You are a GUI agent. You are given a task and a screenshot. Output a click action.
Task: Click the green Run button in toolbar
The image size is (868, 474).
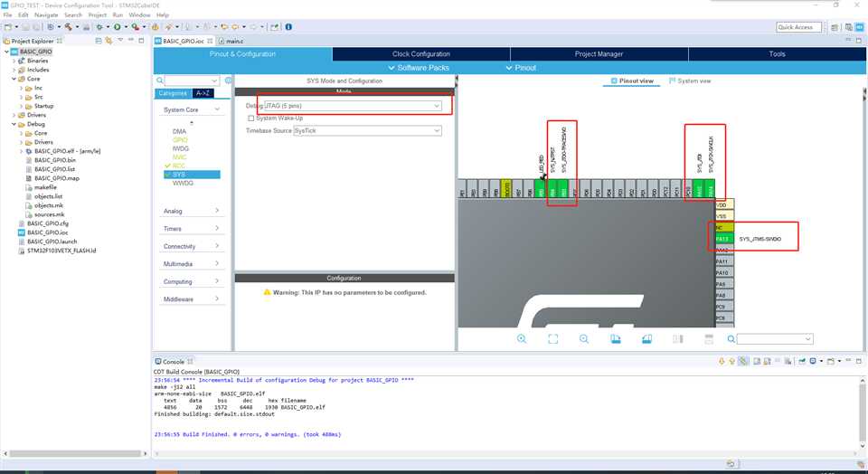pyautogui.click(x=118, y=26)
